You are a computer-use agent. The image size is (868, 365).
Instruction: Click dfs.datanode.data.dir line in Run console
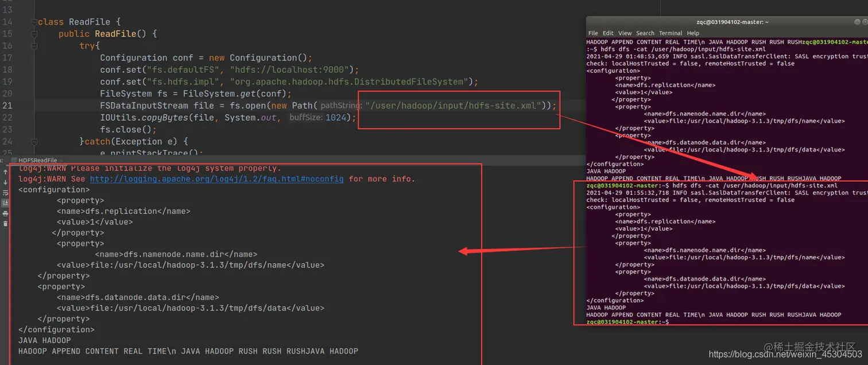(x=138, y=297)
